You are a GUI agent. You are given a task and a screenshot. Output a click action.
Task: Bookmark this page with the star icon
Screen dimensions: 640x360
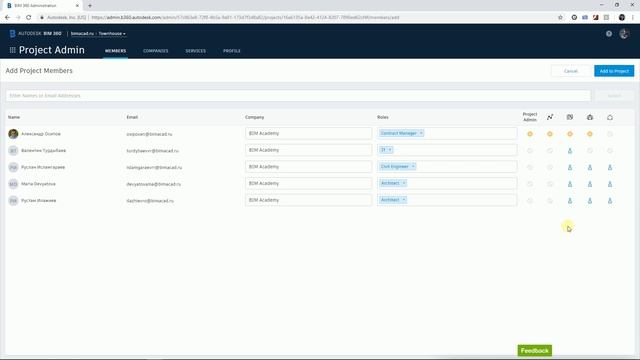tap(560, 18)
